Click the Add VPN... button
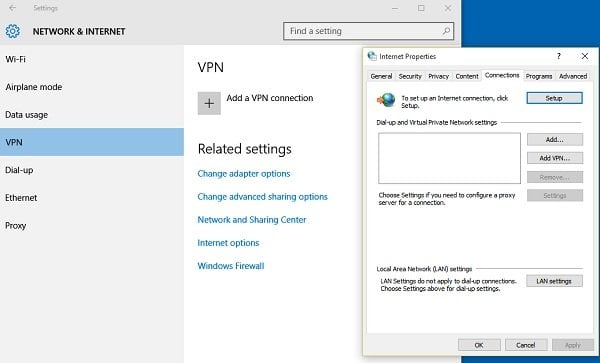The width and height of the screenshot is (600, 363). tap(555, 158)
